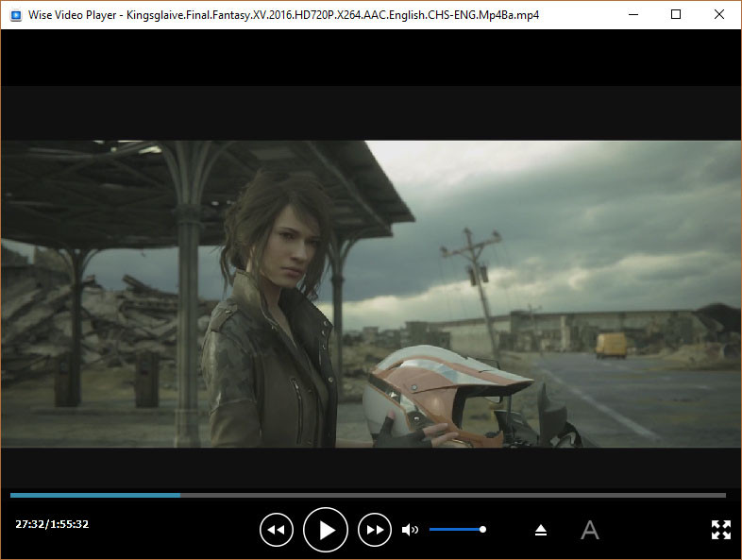Start playback with the Play button
742x560 pixels.
point(326,530)
